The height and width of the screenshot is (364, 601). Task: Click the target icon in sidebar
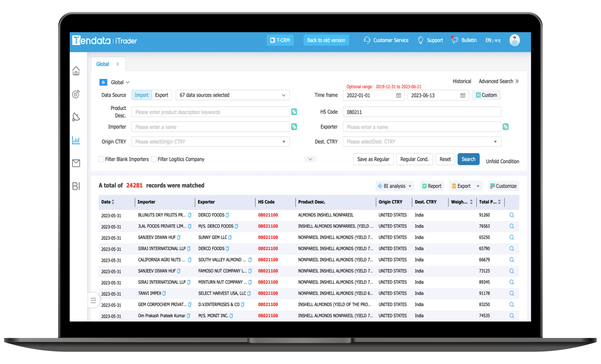(76, 94)
